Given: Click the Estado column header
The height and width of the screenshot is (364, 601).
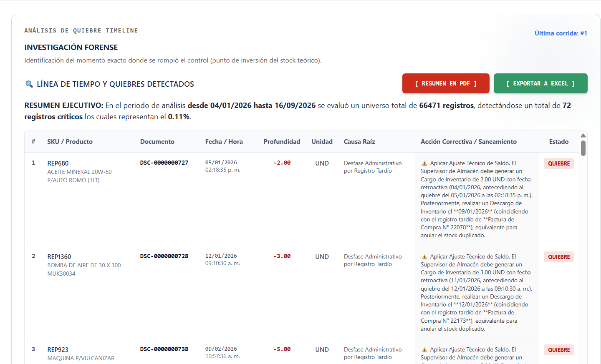Looking at the screenshot, I should (x=559, y=142).
